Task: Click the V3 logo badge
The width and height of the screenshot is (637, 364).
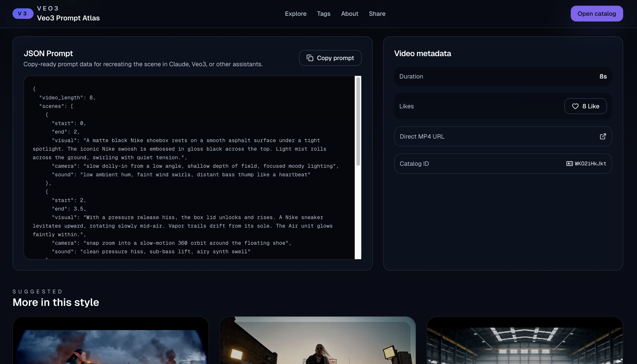Action: [x=23, y=14]
